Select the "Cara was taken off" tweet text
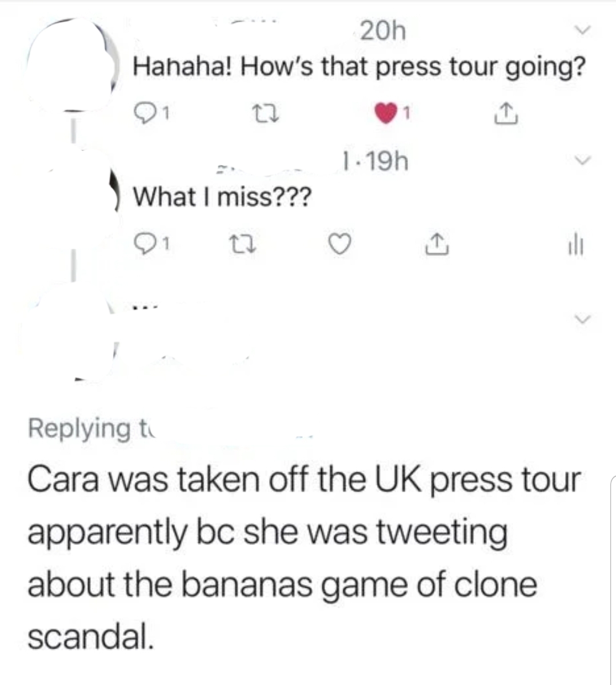616x685 pixels. click(305, 558)
